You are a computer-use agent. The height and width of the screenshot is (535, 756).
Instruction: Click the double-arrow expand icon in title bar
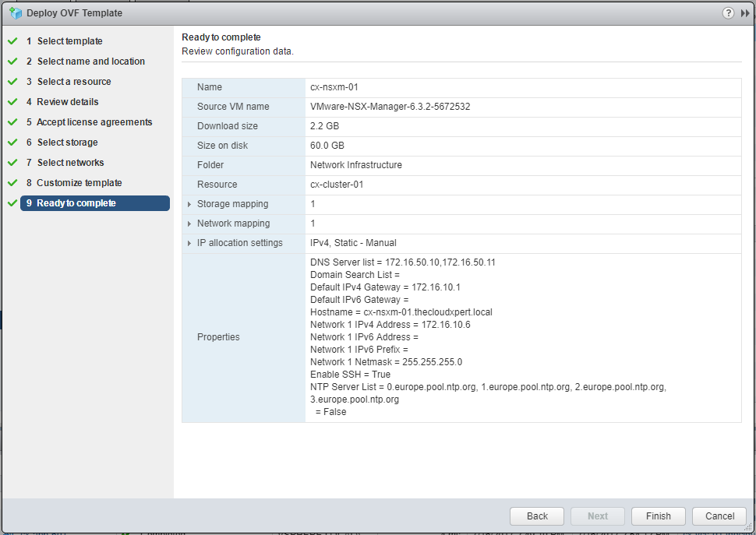pos(745,13)
